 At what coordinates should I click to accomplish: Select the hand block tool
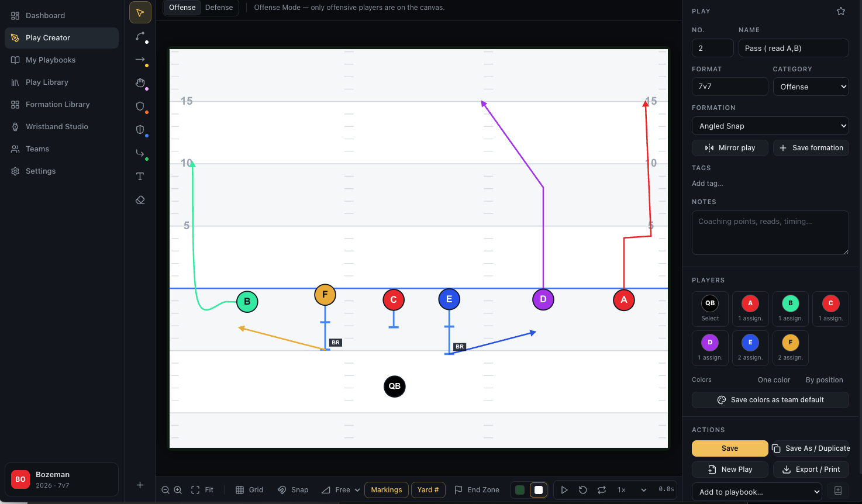click(x=140, y=83)
